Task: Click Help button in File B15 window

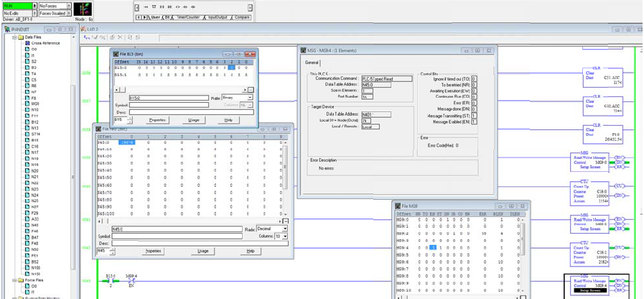Action: (x=229, y=120)
